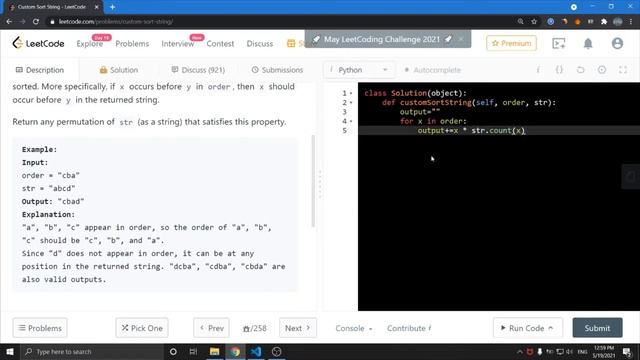This screenshot has height=360, width=640.
Task: Expand the Run Code options caret
Action: coord(551,328)
